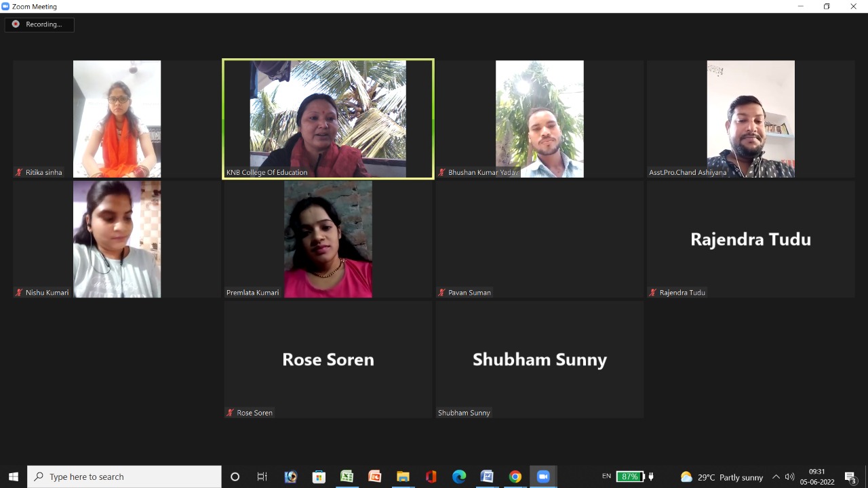Open Task View on the taskbar

(x=262, y=476)
